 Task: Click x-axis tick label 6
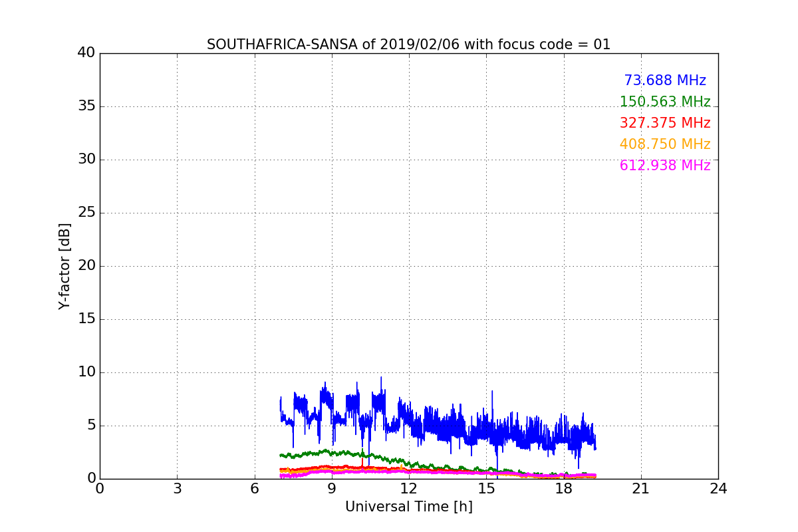[x=255, y=489]
